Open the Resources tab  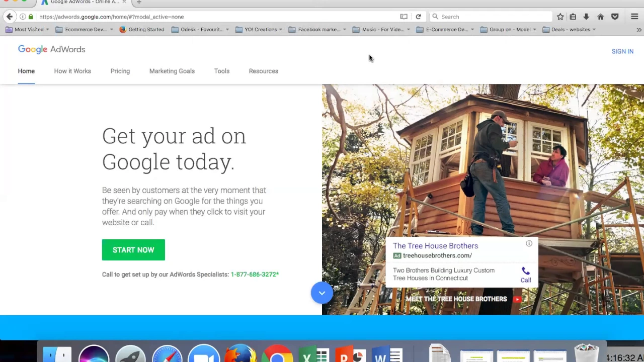pyautogui.click(x=263, y=71)
